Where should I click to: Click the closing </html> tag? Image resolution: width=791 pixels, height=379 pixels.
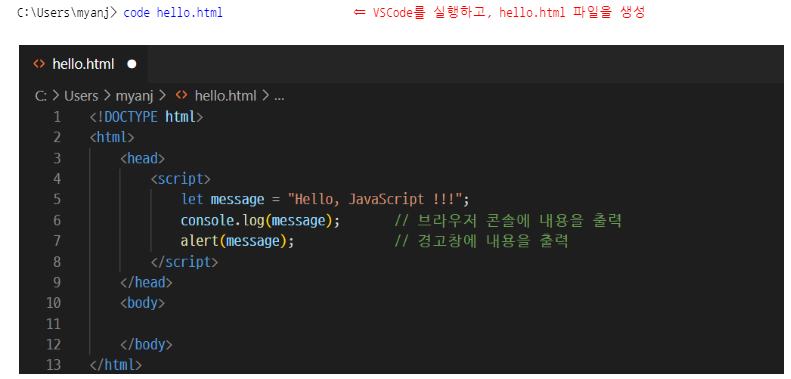tap(116, 365)
